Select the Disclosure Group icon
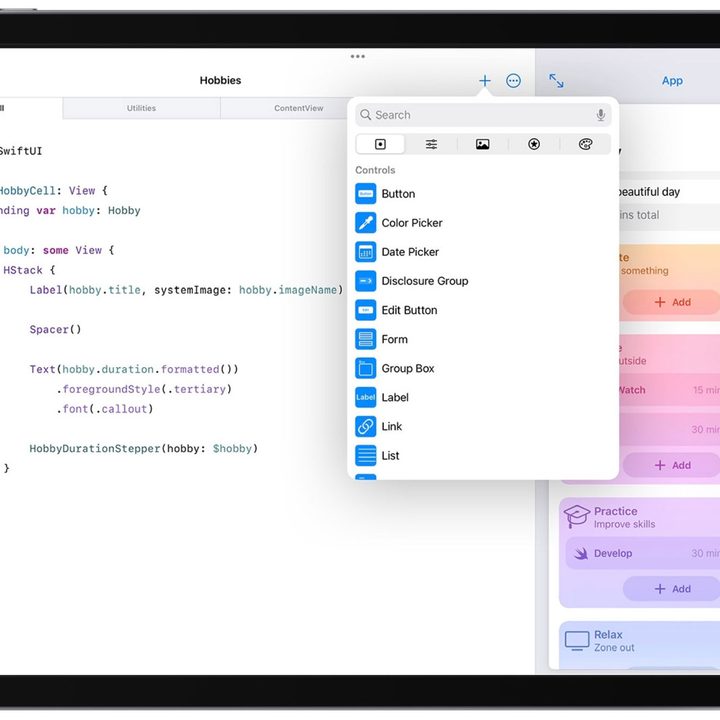This screenshot has height=720, width=720. [x=366, y=281]
